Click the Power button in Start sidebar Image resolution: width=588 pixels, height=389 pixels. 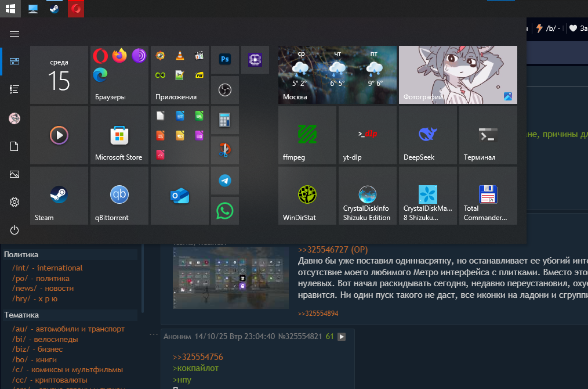coord(14,230)
